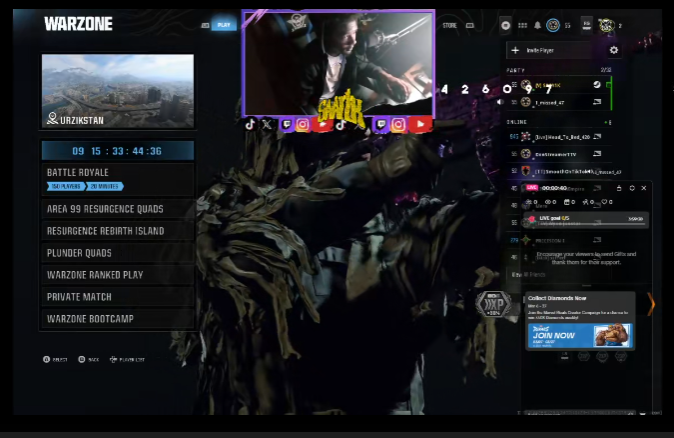The image size is (674, 438).
Task: Click the Player List hint
Action: tap(127, 359)
